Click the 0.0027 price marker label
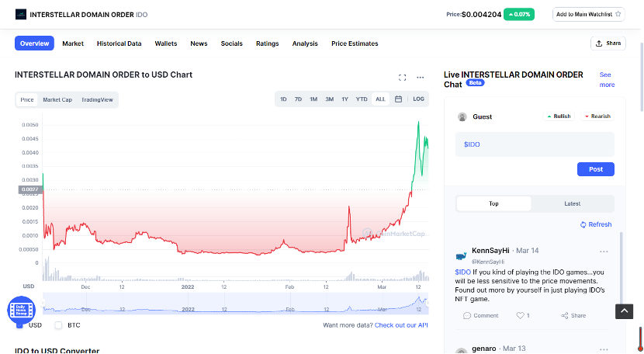 30,189
